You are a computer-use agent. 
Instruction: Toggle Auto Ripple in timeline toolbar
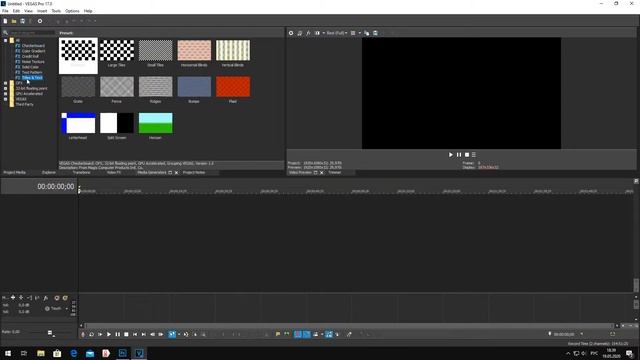coord(316,334)
